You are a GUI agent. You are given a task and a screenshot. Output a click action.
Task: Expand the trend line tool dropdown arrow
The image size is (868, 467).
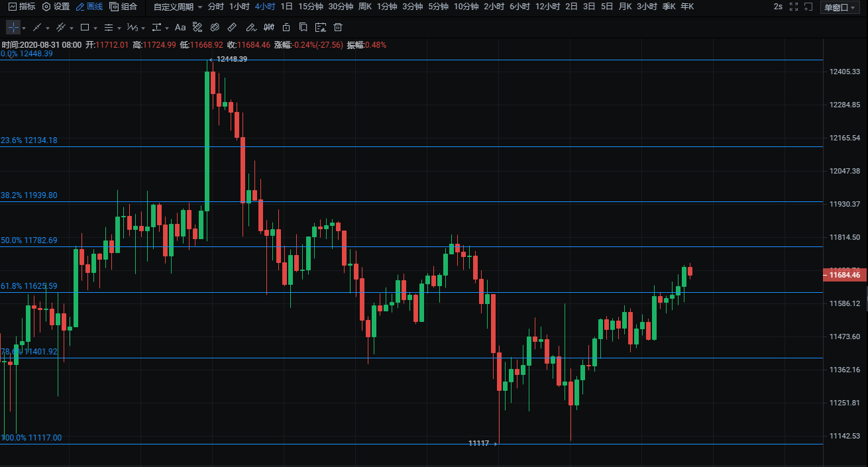click(48, 28)
